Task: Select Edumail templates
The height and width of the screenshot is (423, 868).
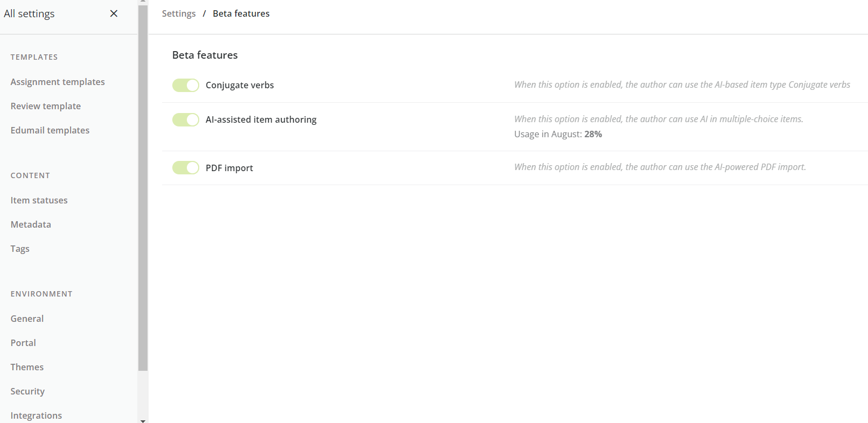Action: coord(50,130)
